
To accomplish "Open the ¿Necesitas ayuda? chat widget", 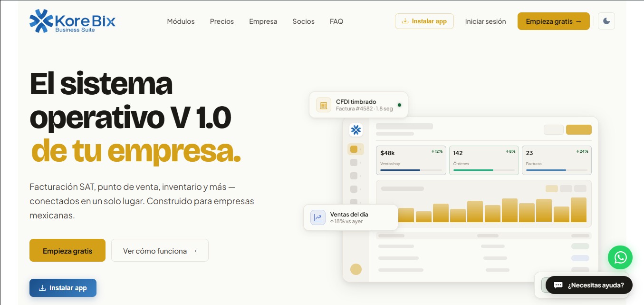I will [589, 285].
